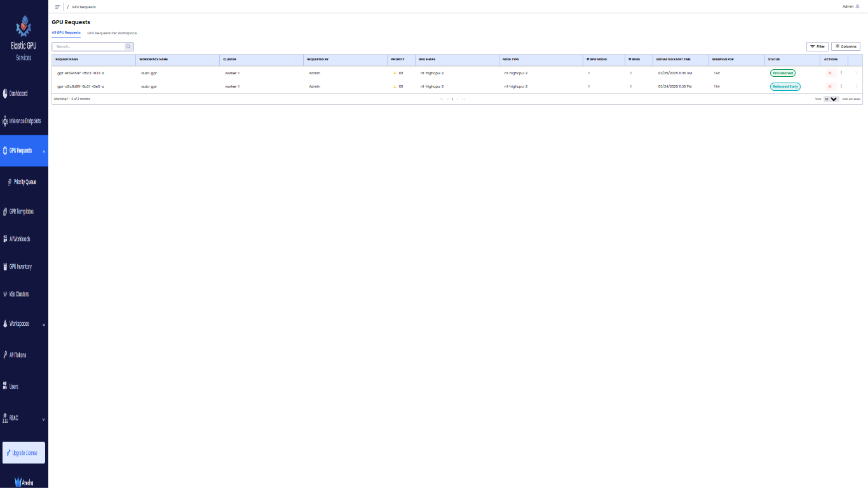Screen dimensions: 868x489
Task: Click the Dashboard icon in sidebar
Action: tap(6, 93)
